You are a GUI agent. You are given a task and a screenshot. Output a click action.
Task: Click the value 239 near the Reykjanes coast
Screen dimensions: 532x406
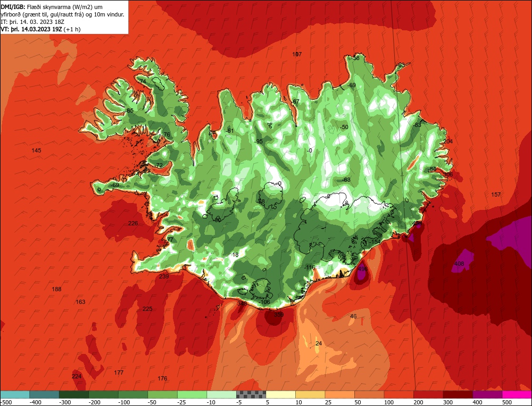coord(164,276)
